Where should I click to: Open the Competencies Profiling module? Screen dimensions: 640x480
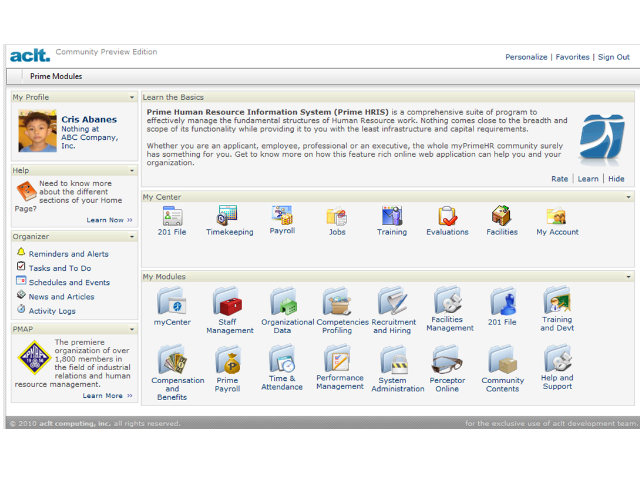pos(337,301)
